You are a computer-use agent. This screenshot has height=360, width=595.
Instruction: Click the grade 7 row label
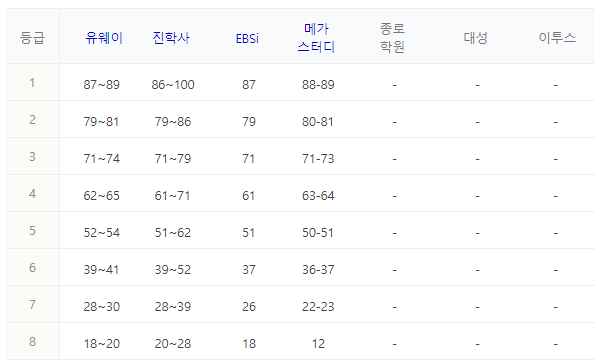tap(32, 305)
